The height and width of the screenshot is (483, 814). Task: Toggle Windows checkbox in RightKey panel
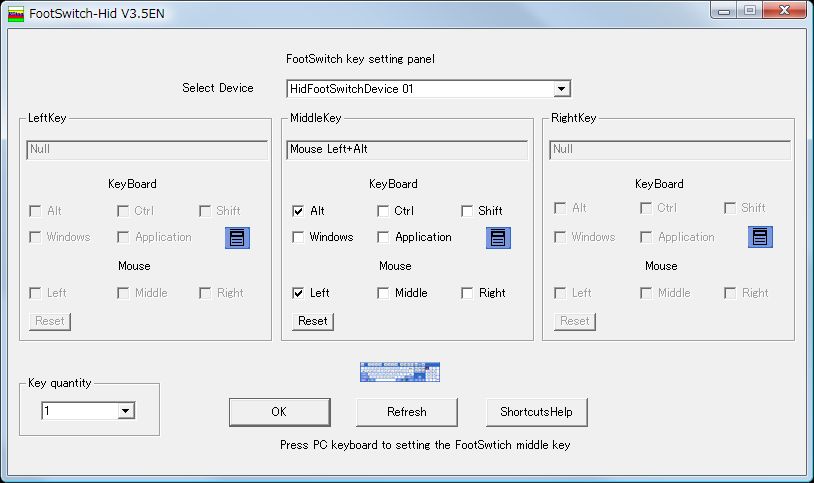560,237
